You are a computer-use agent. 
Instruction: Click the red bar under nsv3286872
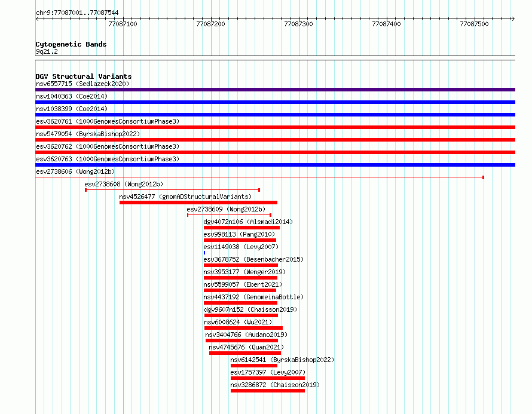[x=268, y=391]
